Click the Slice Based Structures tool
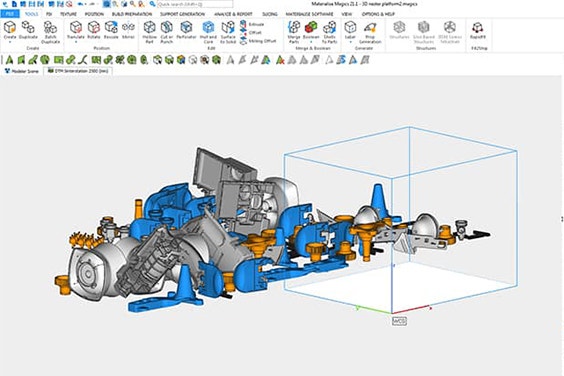 coord(424,32)
